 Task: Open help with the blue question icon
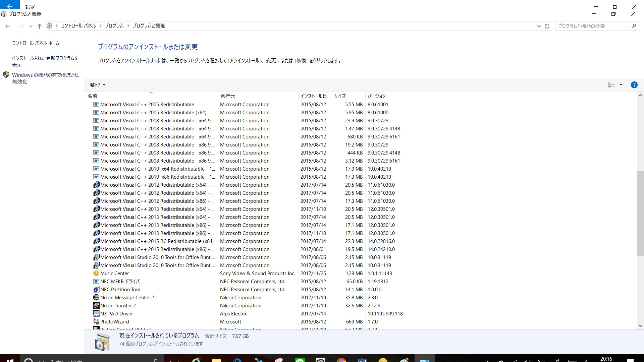(x=634, y=85)
